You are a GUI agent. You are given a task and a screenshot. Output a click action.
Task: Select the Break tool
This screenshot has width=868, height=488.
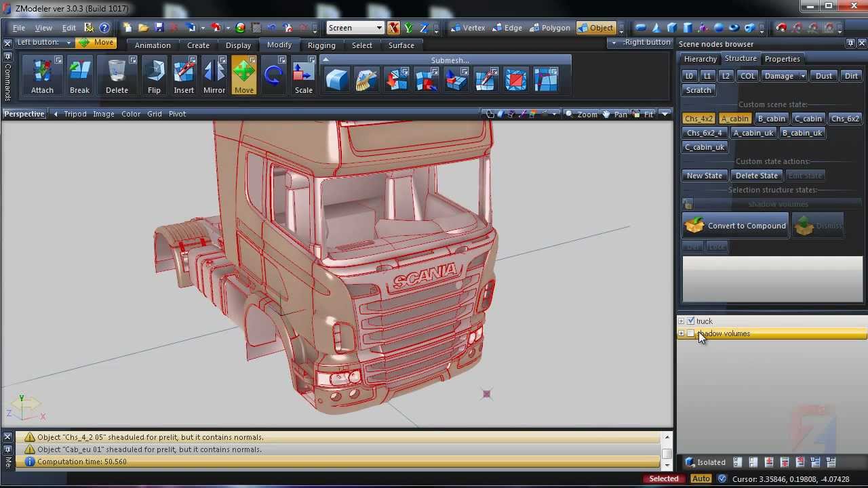(x=79, y=76)
